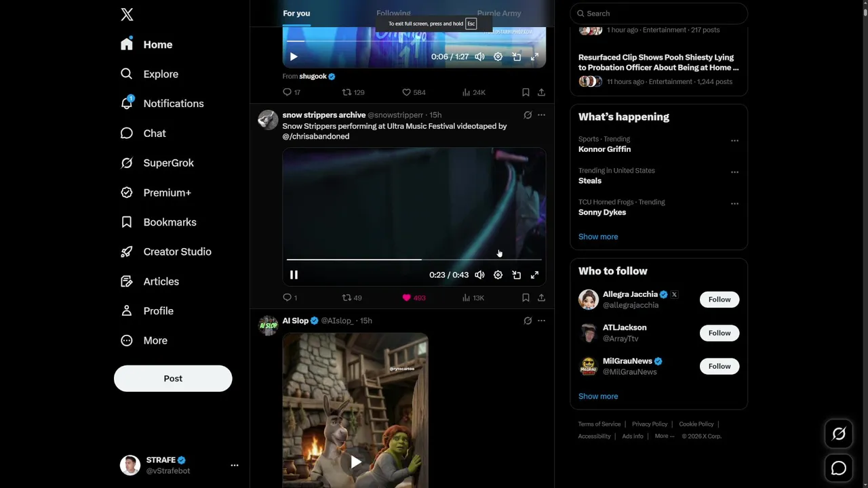The height and width of the screenshot is (488, 868).
Task: Open Konnor Griffin trending topic
Action: 604,149
